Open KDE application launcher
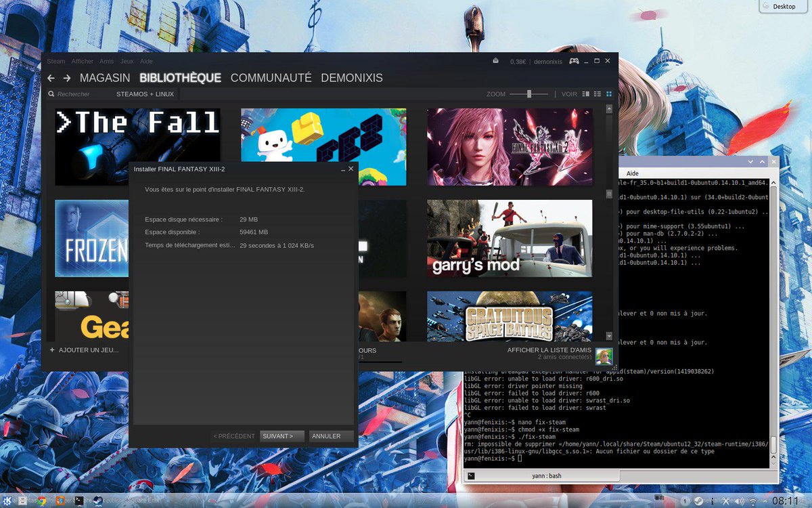 [8, 501]
